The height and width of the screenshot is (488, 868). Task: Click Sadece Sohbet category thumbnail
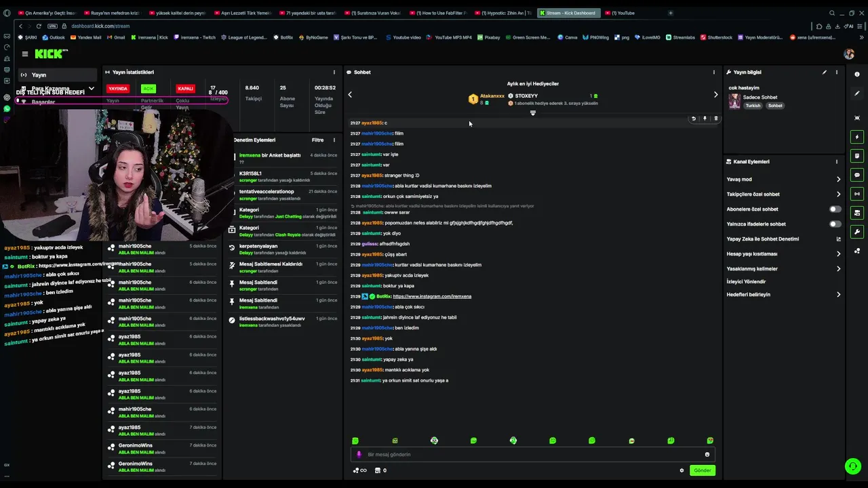(734, 101)
